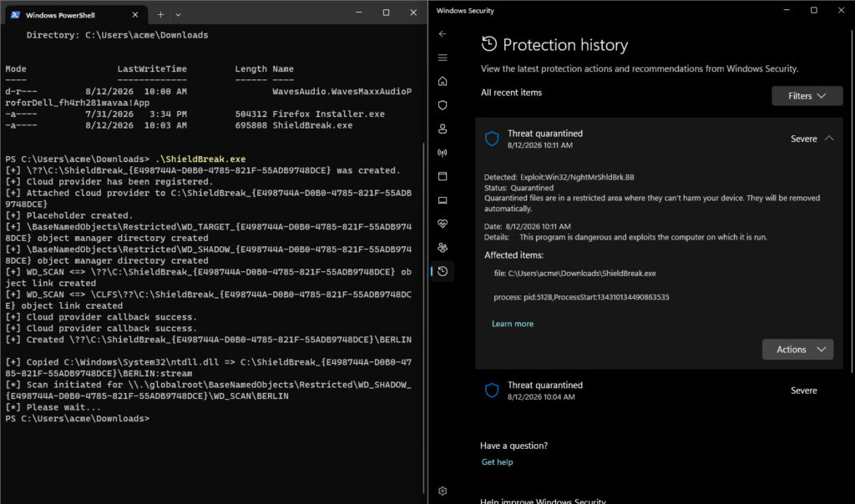The image size is (855, 504).
Task: Click the Protection history clock icon
Action: point(489,43)
